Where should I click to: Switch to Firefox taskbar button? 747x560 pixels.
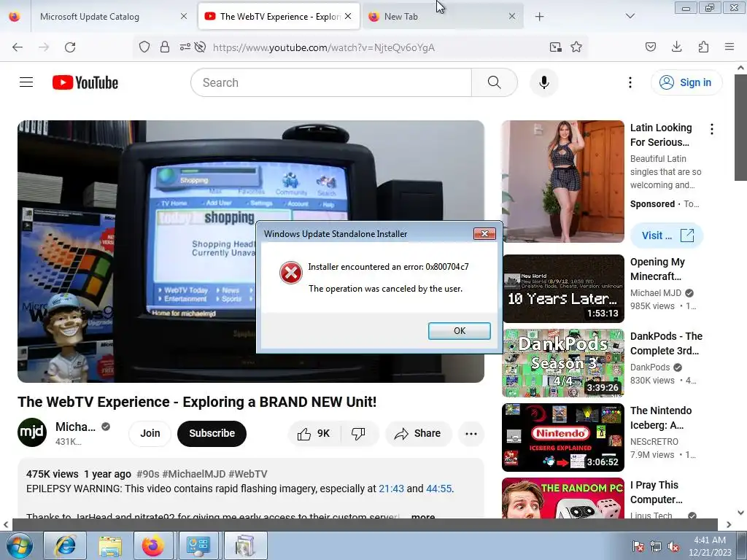[x=153, y=545]
